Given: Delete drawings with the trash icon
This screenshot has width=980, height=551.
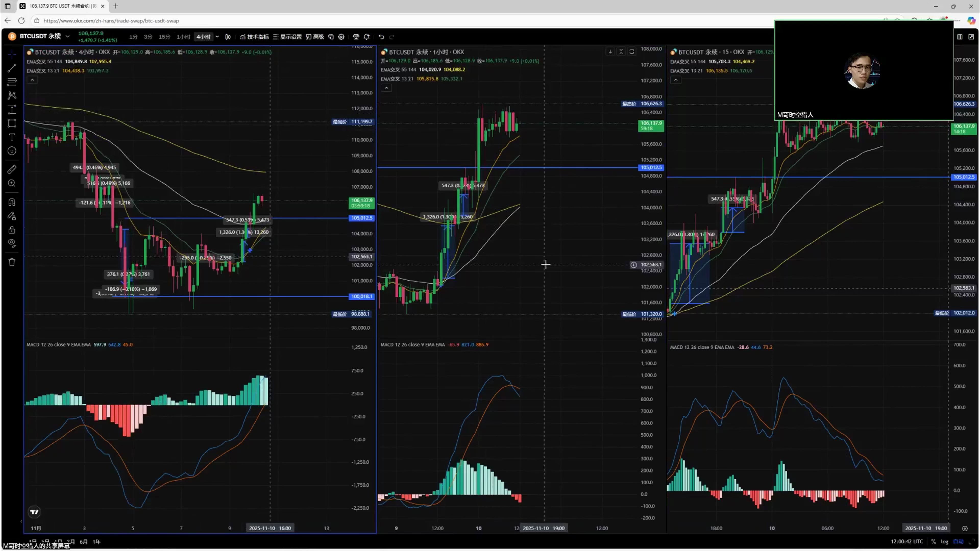Looking at the screenshot, I should (x=12, y=262).
